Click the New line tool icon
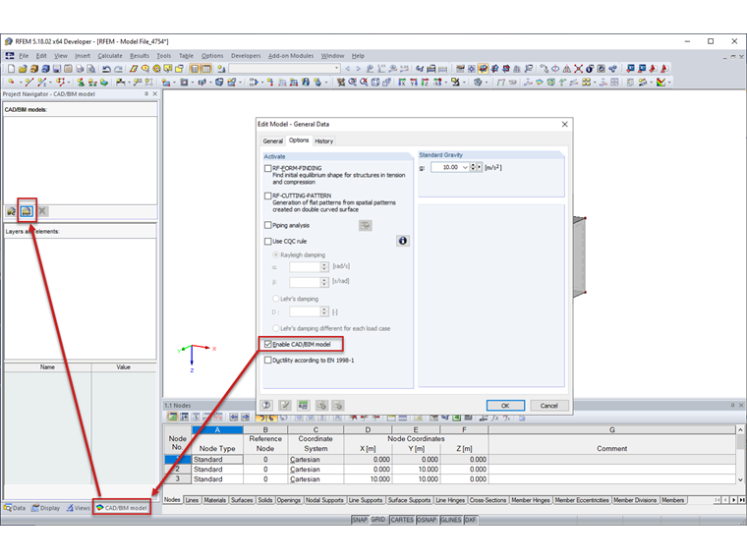 pyautogui.click(x=29, y=82)
